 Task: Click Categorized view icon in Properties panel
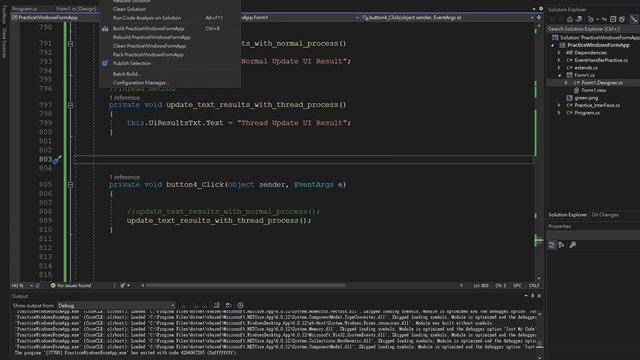(552, 244)
